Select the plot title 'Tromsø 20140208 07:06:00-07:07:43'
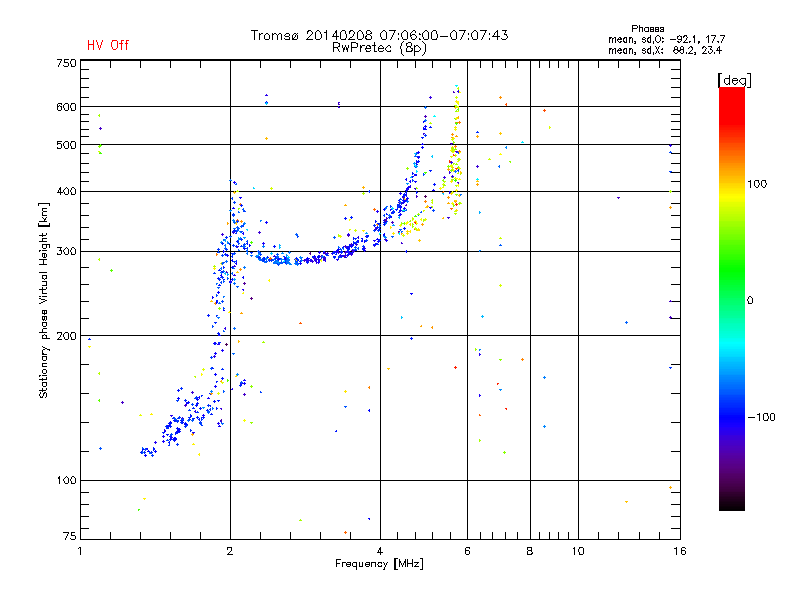 point(379,35)
